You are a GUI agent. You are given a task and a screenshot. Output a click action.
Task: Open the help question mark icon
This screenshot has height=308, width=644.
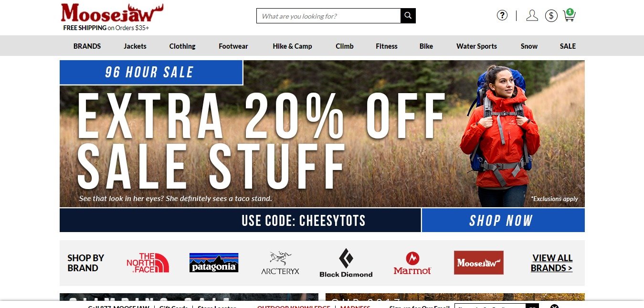point(502,15)
